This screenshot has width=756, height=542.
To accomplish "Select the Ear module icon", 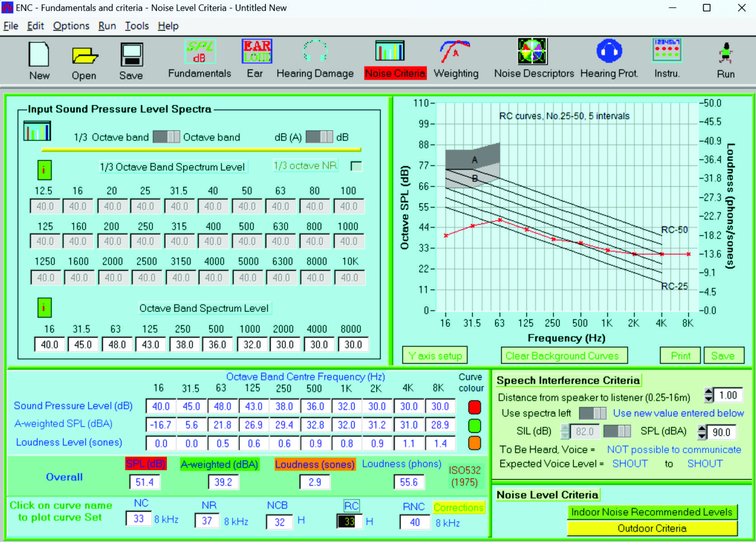I will tap(256, 52).
